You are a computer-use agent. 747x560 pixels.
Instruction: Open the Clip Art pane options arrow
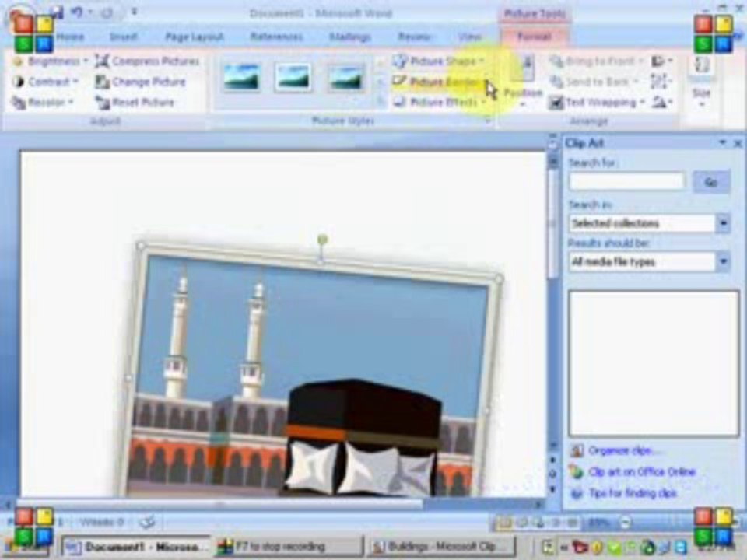pyautogui.click(x=723, y=143)
